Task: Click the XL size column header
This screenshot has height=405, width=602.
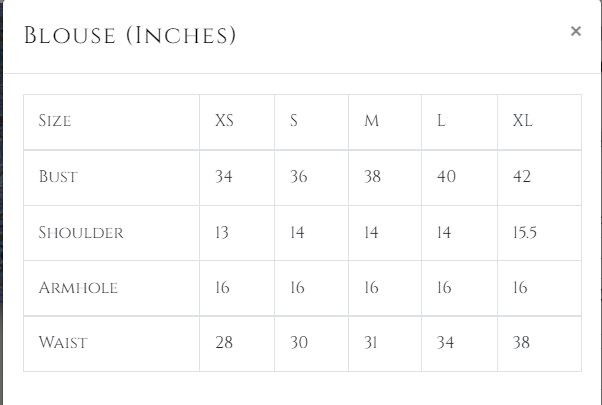Action: (522, 122)
